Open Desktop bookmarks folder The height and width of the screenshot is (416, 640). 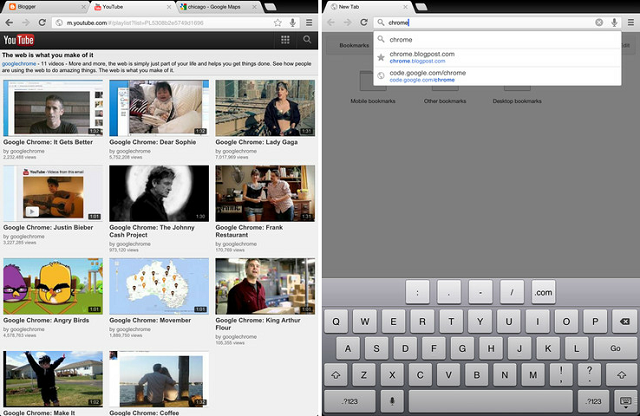(517, 87)
